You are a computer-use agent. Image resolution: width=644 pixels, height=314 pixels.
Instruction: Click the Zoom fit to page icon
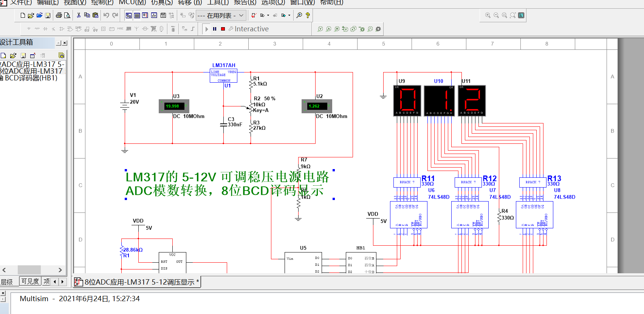[513, 15]
